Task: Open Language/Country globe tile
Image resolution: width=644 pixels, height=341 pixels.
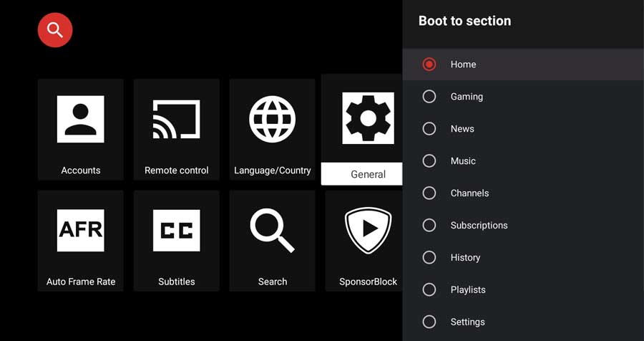Action: click(272, 130)
